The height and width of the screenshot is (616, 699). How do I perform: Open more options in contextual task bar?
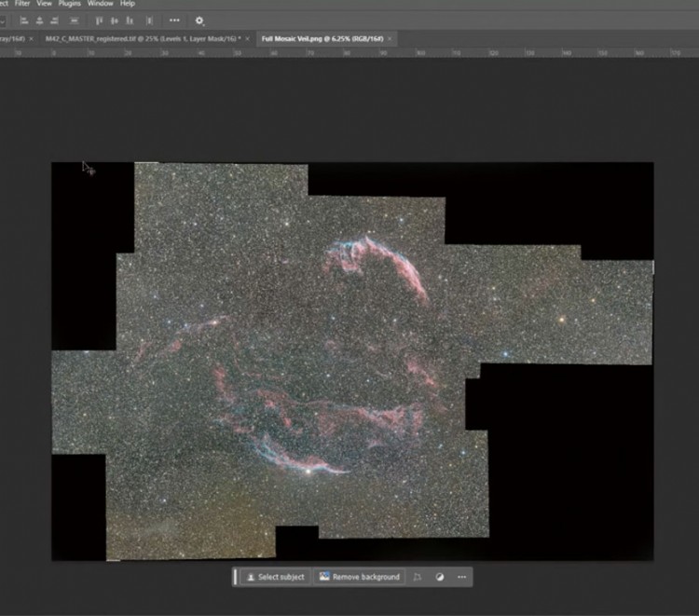tap(462, 577)
